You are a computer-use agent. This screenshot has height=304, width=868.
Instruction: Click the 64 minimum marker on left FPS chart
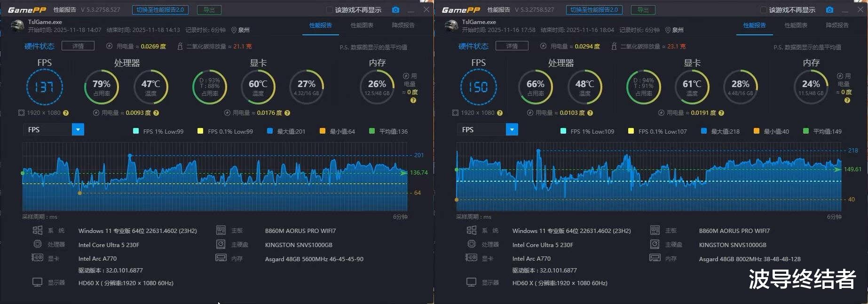point(79,193)
